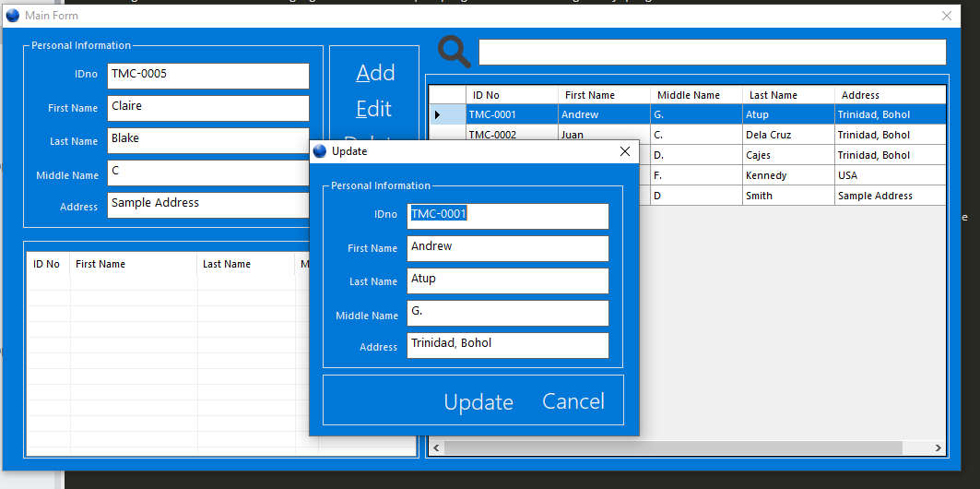Close the Main Form window
The height and width of the screenshot is (489, 980).
coord(946,16)
